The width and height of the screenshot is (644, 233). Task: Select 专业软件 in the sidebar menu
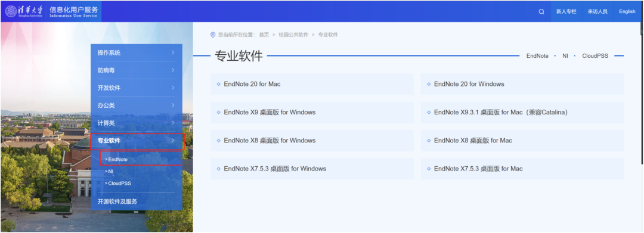pos(137,141)
